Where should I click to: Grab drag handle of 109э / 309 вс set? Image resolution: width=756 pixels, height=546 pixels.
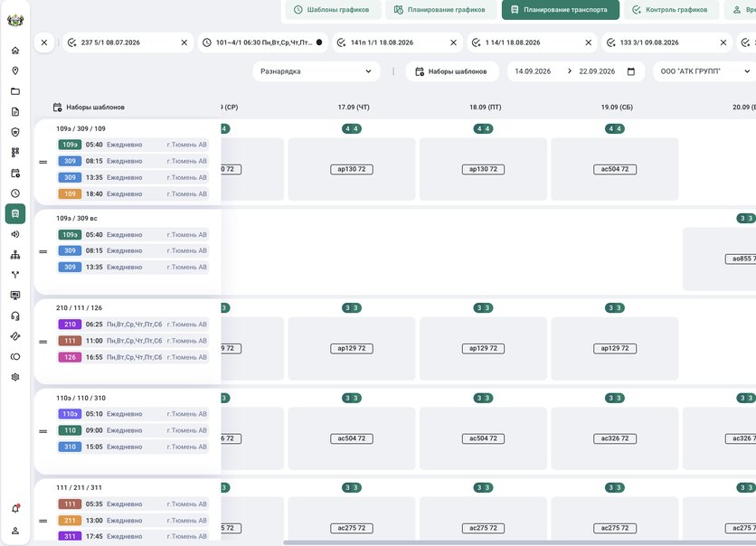[43, 251]
